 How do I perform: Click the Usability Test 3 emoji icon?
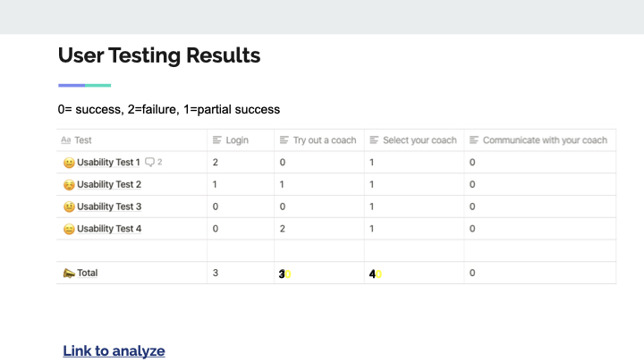[x=69, y=206]
